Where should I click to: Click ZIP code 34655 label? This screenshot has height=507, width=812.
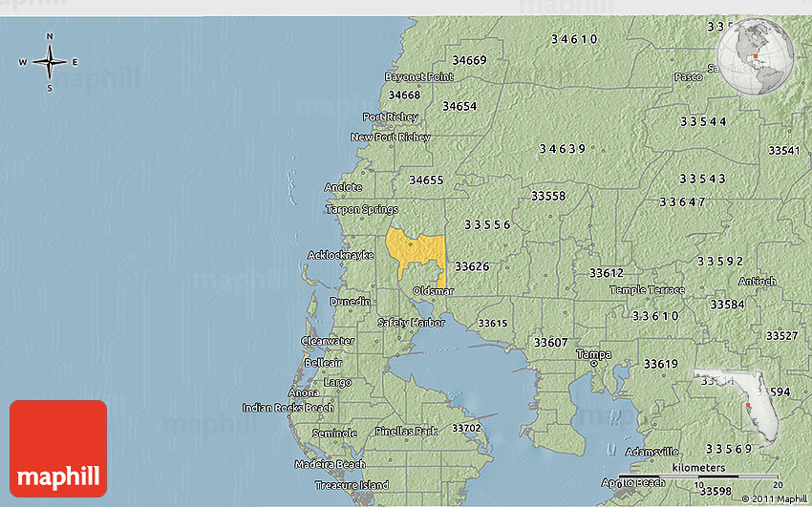(426, 180)
